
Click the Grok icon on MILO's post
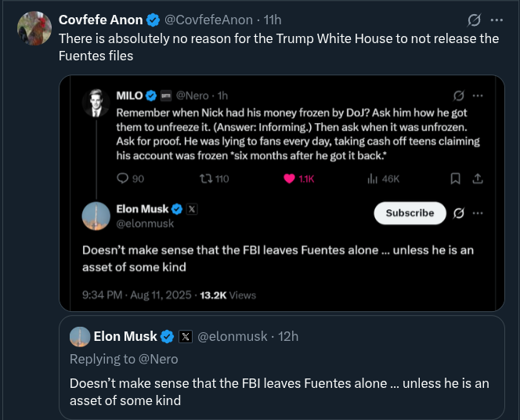pos(459,96)
